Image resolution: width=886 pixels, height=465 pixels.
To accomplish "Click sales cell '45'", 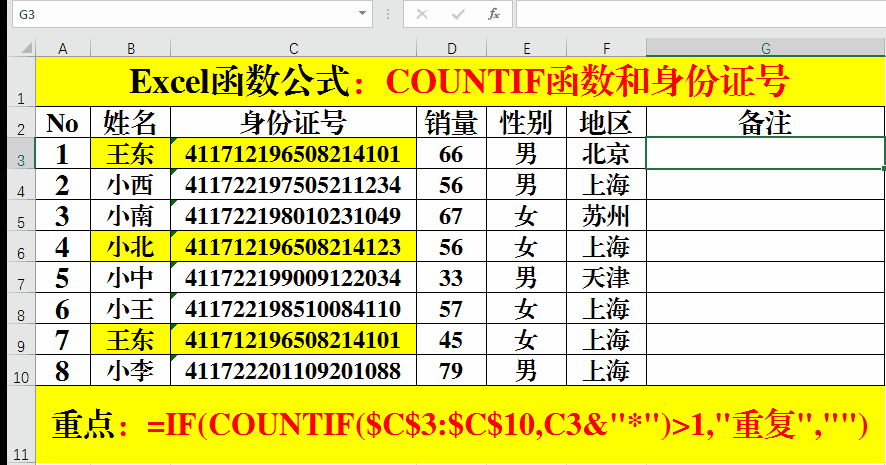I will tap(451, 340).
